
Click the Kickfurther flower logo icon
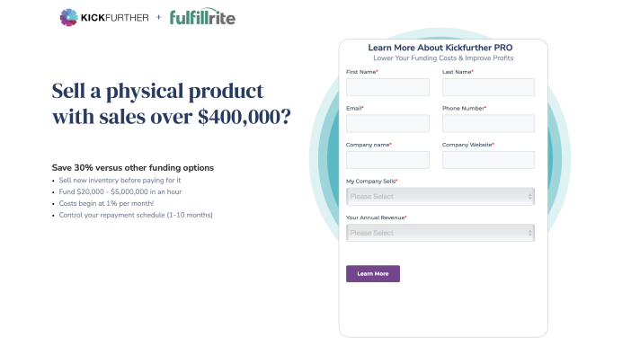click(x=68, y=18)
